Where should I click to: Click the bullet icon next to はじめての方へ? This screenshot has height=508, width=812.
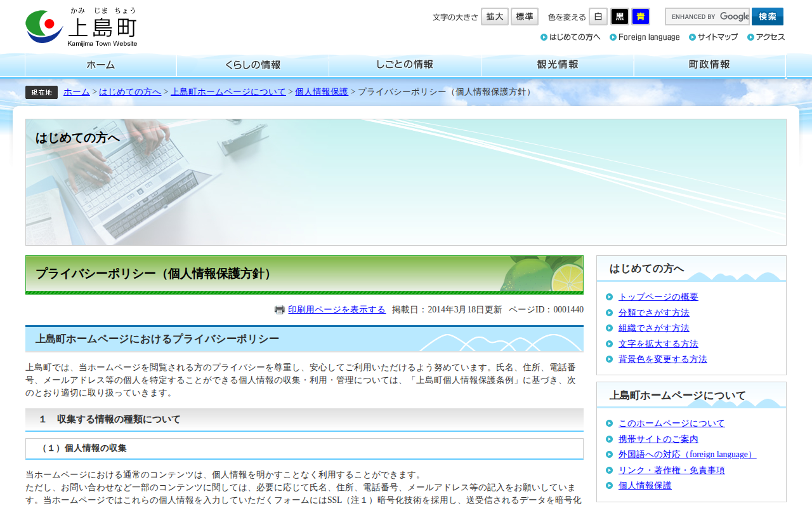pyautogui.click(x=544, y=37)
